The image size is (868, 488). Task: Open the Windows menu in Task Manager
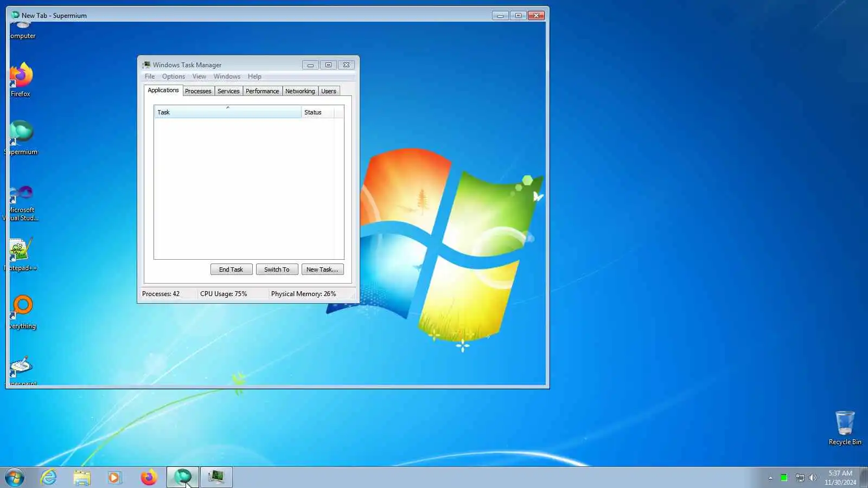click(x=227, y=76)
